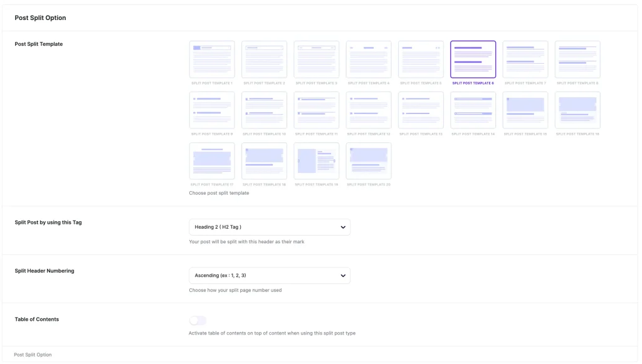Choose Split Post Template 20

(x=369, y=161)
